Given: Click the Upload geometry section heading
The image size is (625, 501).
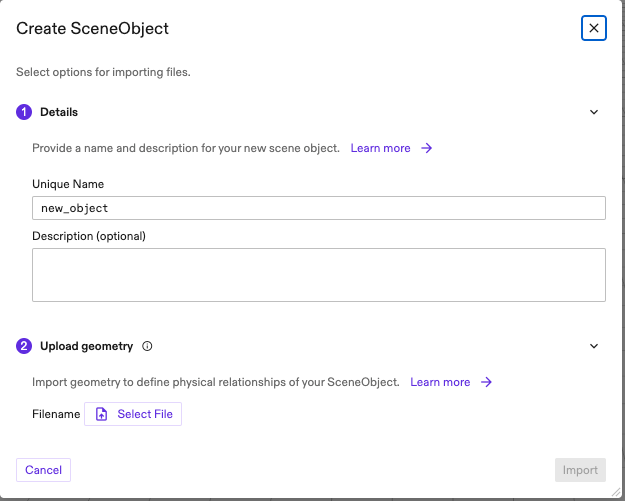Looking at the screenshot, I should tap(86, 346).
